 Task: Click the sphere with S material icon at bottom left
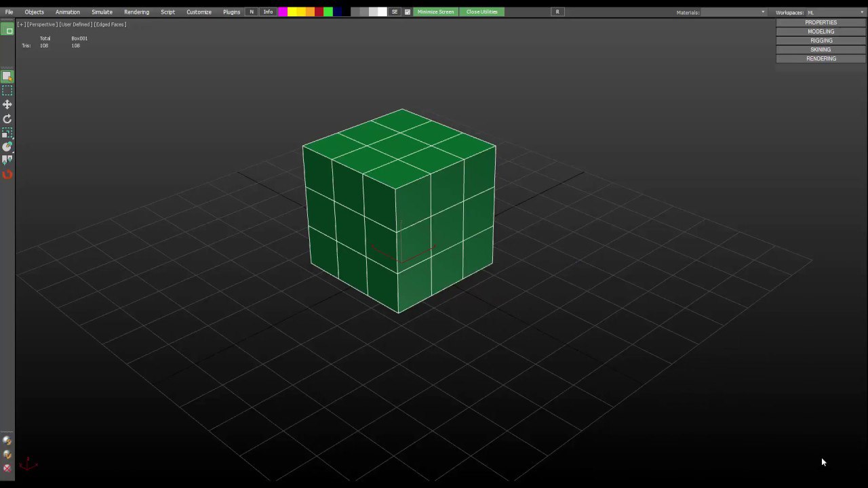click(7, 441)
